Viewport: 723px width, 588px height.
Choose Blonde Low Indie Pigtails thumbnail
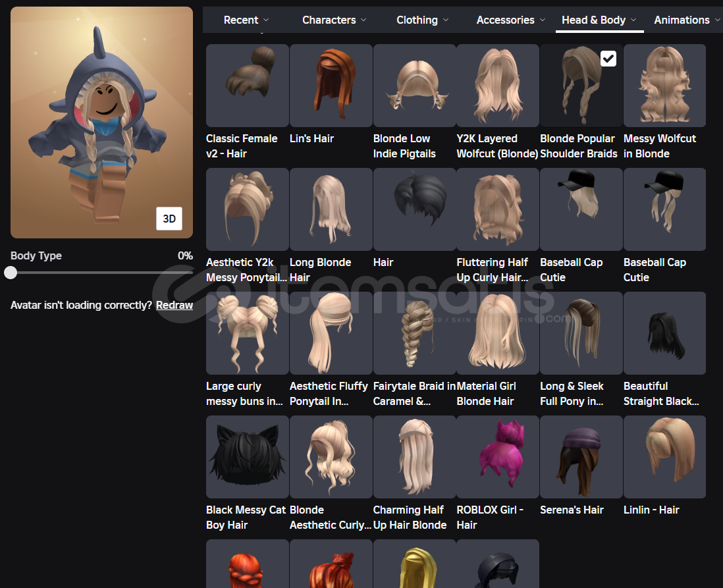tap(414, 86)
